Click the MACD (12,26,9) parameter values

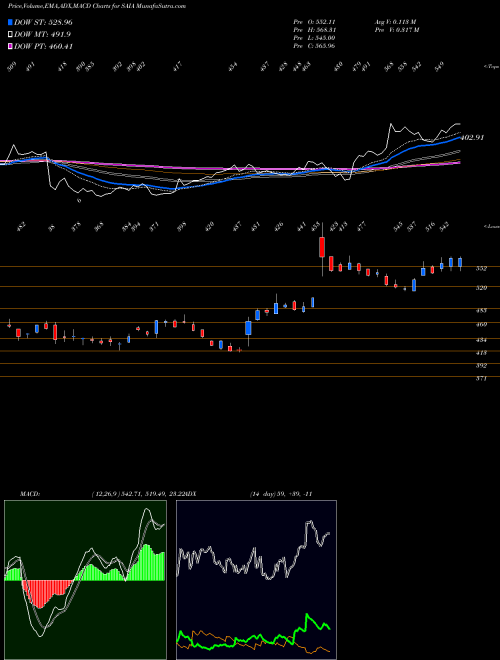(136, 493)
